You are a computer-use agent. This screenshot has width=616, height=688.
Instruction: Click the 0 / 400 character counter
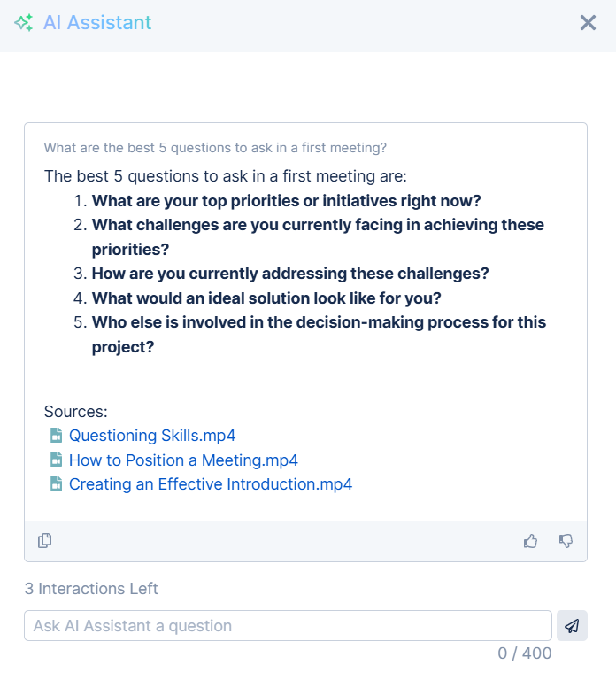pyautogui.click(x=524, y=653)
